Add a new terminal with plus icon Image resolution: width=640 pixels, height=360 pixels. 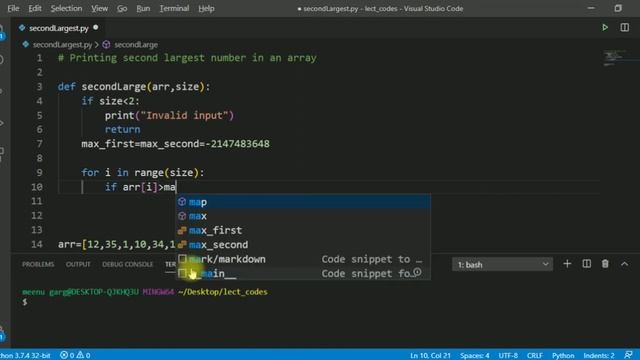pos(567,264)
